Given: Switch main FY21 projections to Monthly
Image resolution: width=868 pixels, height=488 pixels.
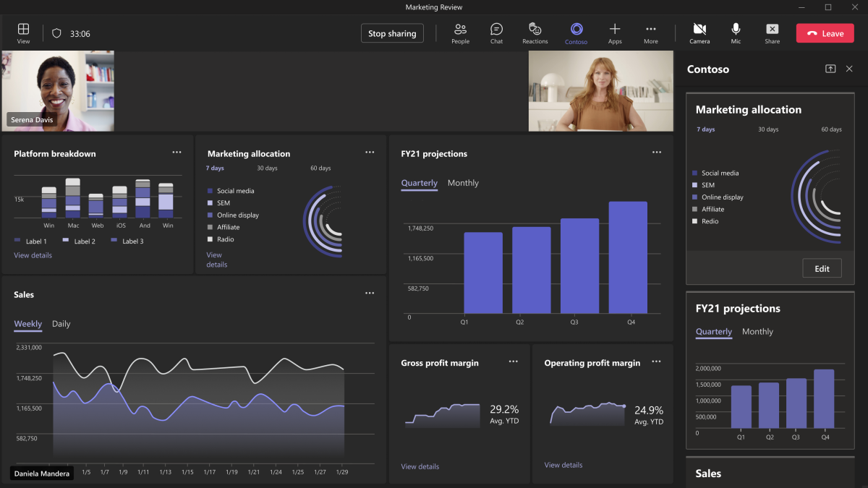Looking at the screenshot, I should click(463, 183).
